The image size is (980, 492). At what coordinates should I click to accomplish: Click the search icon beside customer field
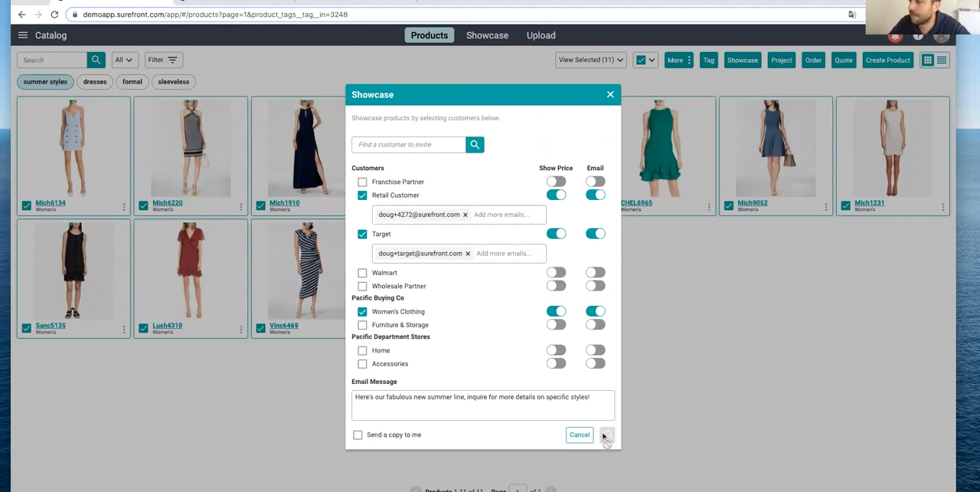(x=475, y=145)
